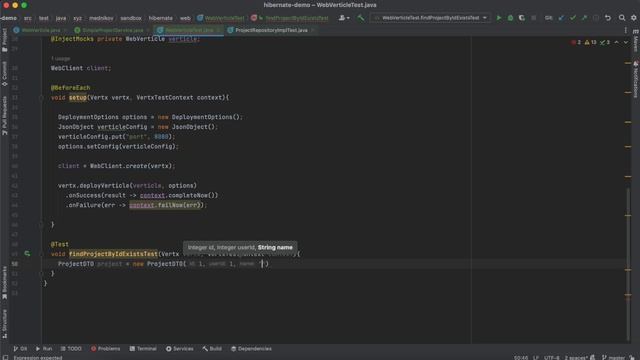Open the Pull Requests tool window
640x360 pixels.
tap(4, 116)
